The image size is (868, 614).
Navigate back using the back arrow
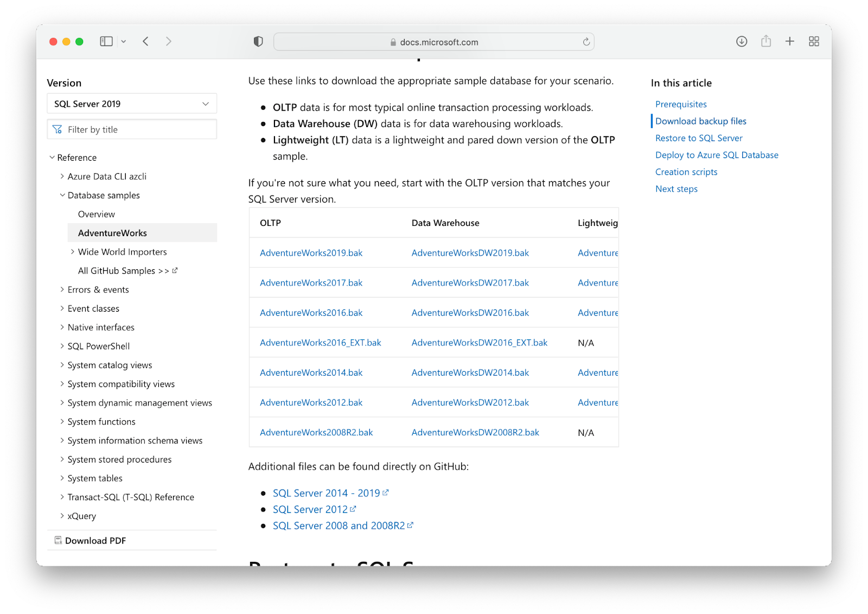click(145, 41)
